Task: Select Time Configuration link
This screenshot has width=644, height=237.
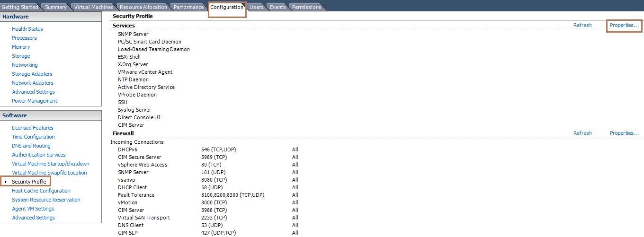Action: click(x=33, y=137)
